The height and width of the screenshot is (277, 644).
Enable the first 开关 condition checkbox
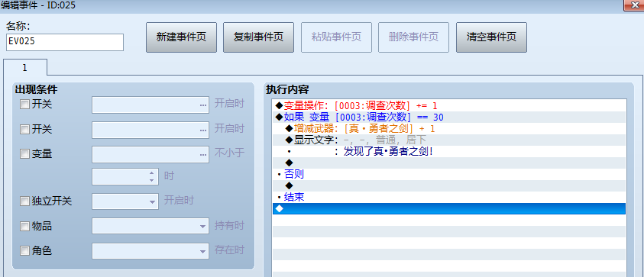click(x=24, y=105)
